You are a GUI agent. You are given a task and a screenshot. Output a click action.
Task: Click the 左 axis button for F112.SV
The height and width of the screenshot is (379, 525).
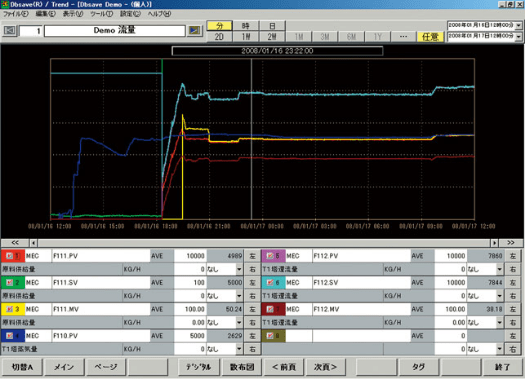[513, 283]
